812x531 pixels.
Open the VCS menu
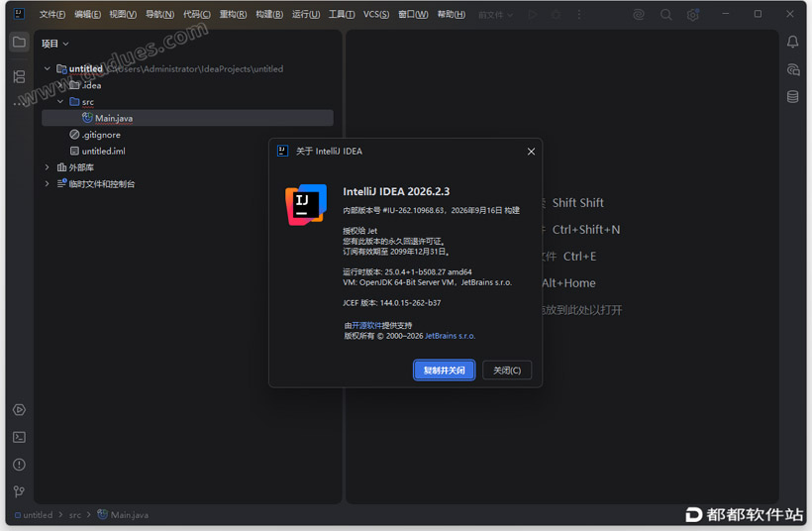tap(376, 15)
